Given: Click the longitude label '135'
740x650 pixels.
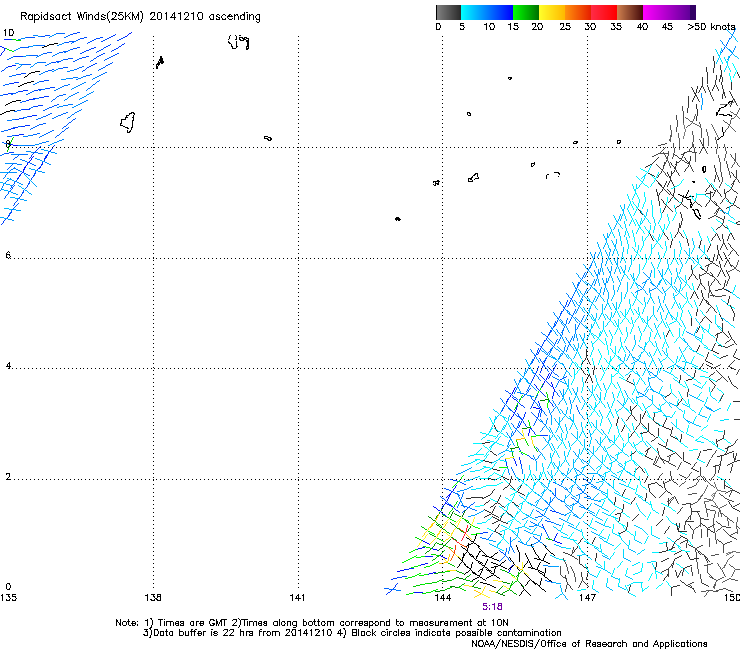Looking at the screenshot, I should point(8,598).
